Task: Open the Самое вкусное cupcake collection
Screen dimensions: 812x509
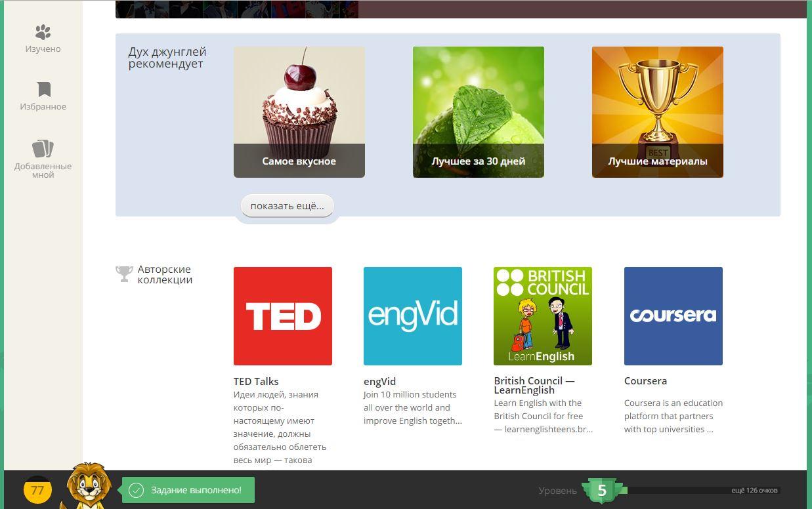Action: pos(299,112)
